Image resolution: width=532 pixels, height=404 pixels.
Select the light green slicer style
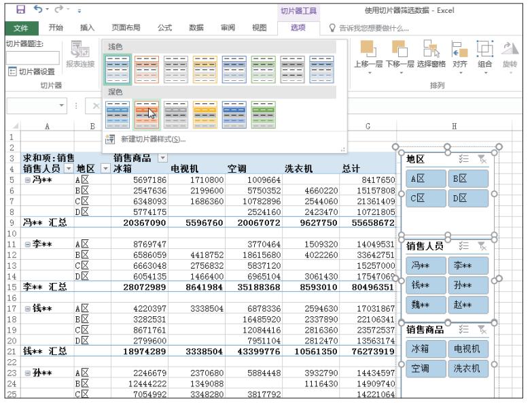coord(264,69)
